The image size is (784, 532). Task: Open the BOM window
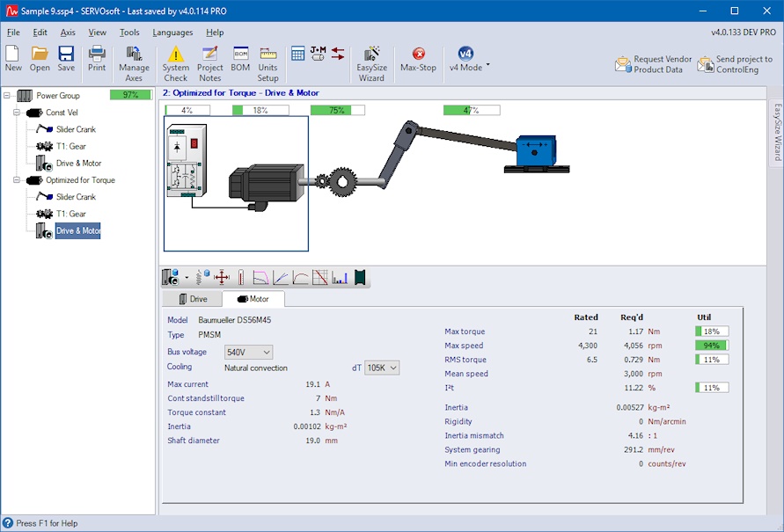point(240,60)
